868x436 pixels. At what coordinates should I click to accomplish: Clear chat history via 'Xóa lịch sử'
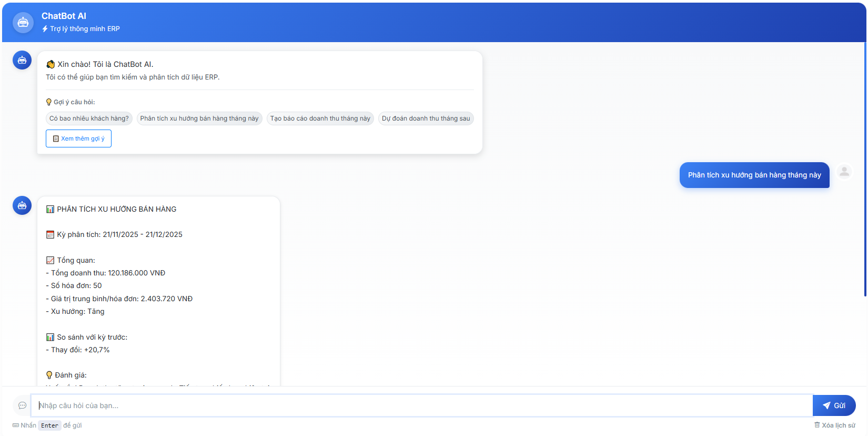tap(835, 425)
